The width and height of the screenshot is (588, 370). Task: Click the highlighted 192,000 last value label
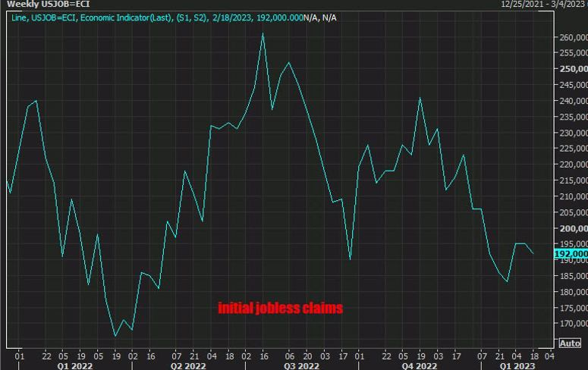click(x=571, y=253)
